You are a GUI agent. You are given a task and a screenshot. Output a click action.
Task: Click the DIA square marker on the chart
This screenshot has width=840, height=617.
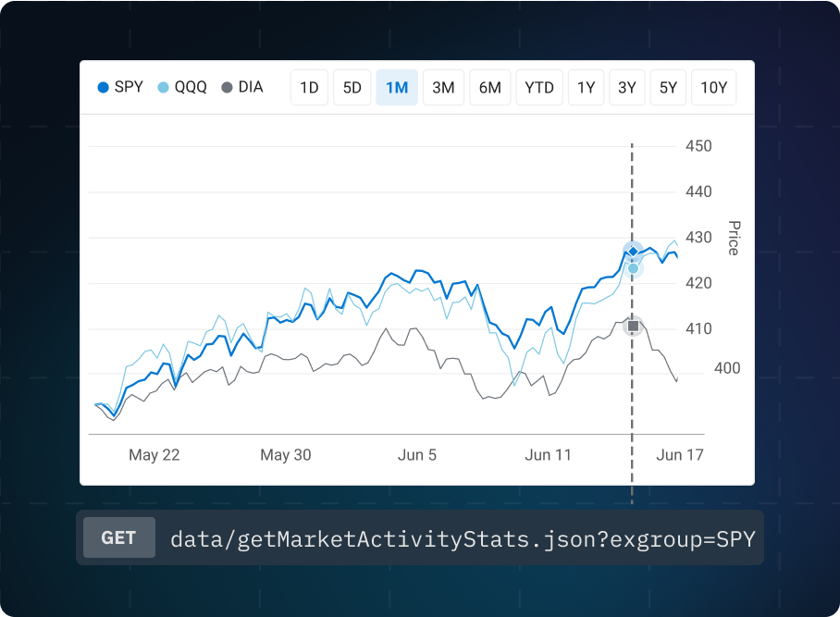pyautogui.click(x=631, y=325)
